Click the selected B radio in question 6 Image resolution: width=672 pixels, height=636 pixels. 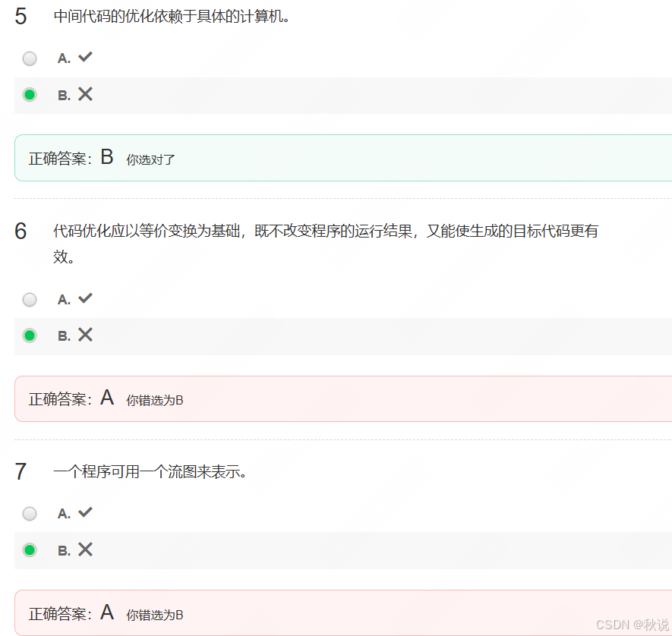29,335
